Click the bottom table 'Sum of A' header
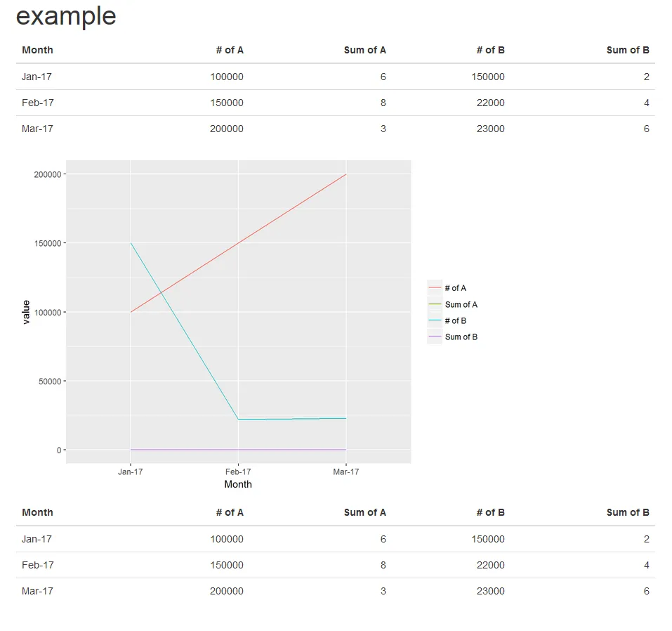This screenshot has height=631, width=672. coord(364,512)
